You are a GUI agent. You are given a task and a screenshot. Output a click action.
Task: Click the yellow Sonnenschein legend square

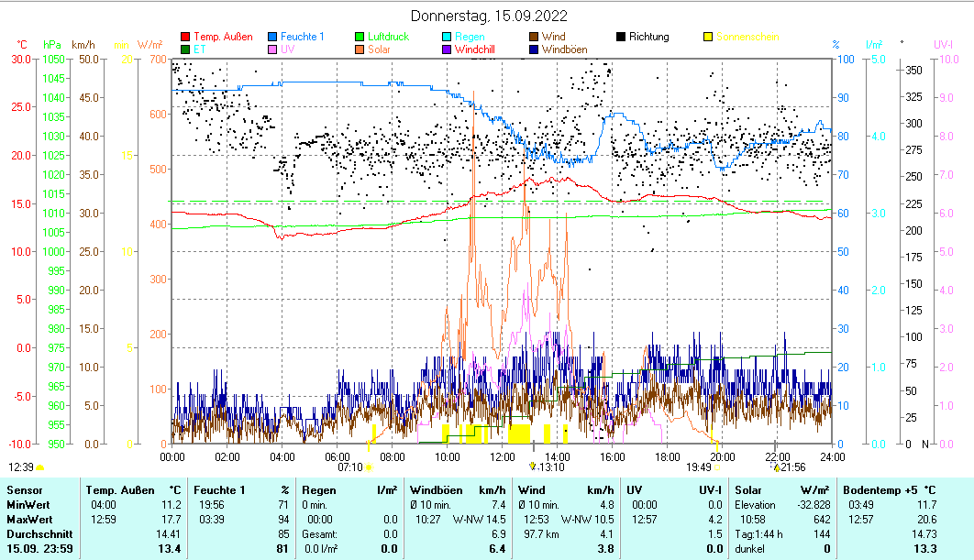(x=708, y=37)
